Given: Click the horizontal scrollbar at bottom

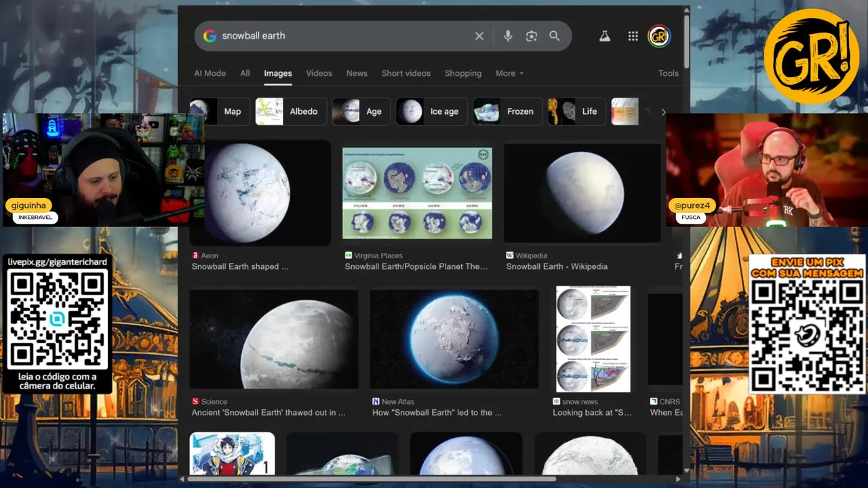Looking at the screenshot, I should pyautogui.click(x=372, y=479).
